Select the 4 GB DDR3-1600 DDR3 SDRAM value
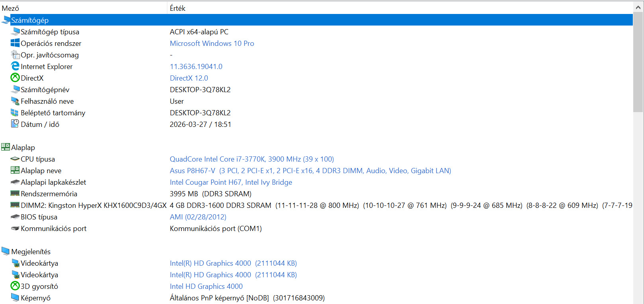The width and height of the screenshot is (644, 304). tap(401, 205)
